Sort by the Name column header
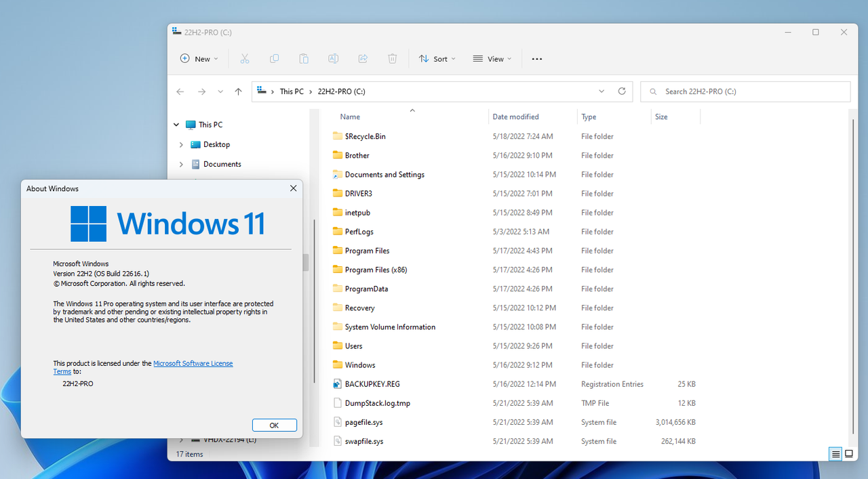 350,117
